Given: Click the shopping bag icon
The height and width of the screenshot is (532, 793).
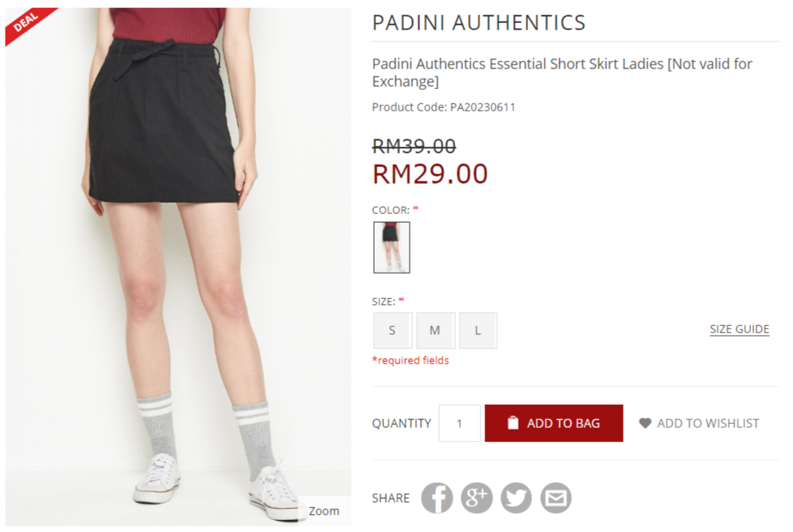Looking at the screenshot, I should coord(513,423).
